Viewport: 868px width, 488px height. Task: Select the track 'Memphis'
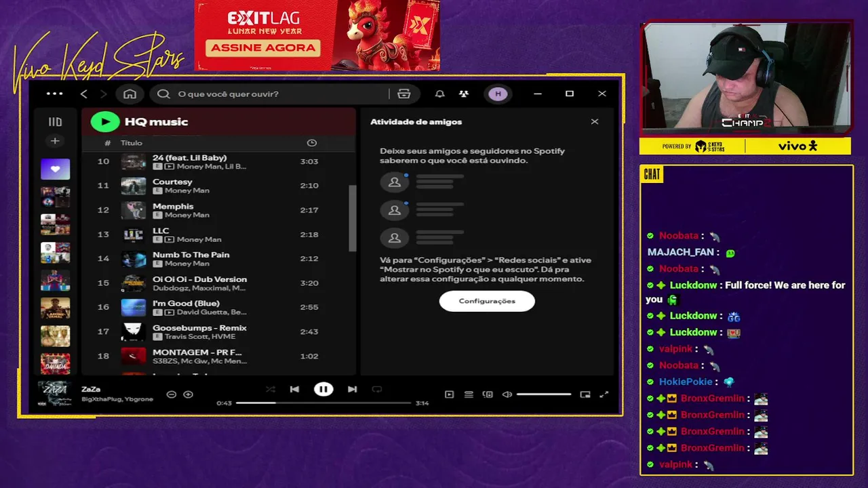(218, 210)
